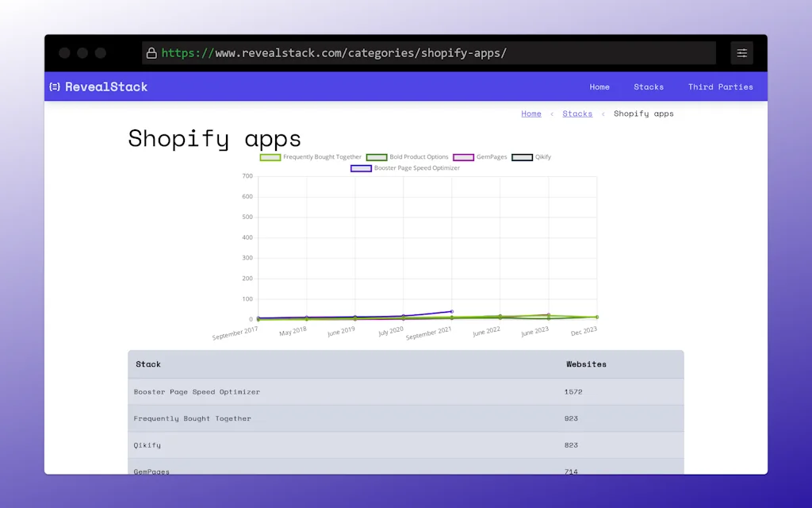The height and width of the screenshot is (508, 812).
Task: Select Stacks in the navigation bar
Action: (649, 87)
